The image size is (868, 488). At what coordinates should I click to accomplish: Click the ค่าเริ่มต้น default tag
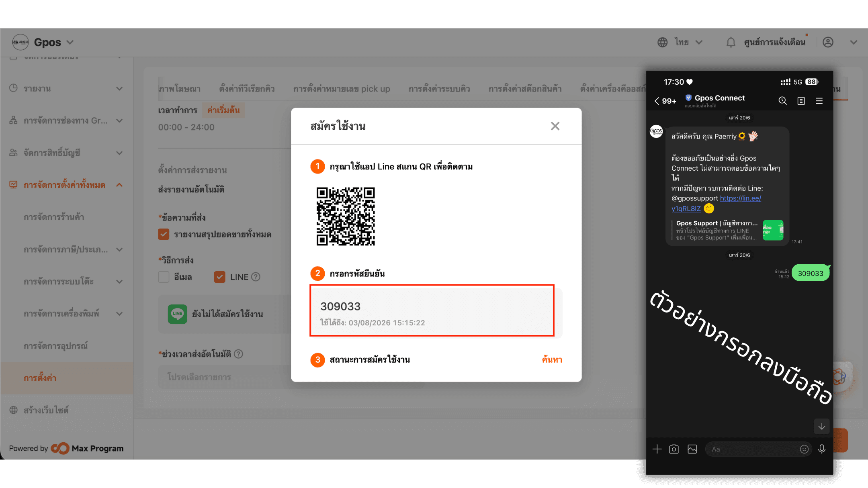click(223, 110)
